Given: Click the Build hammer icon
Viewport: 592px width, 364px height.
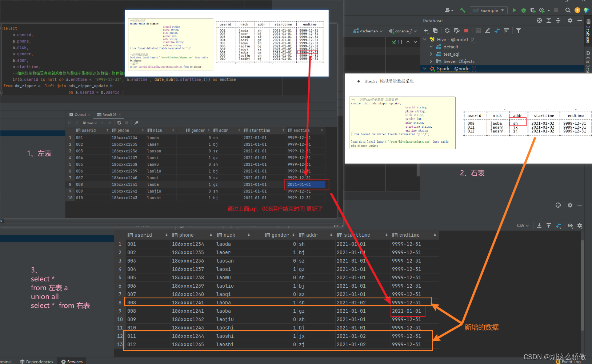Looking at the screenshot, I should pyautogui.click(x=463, y=10).
